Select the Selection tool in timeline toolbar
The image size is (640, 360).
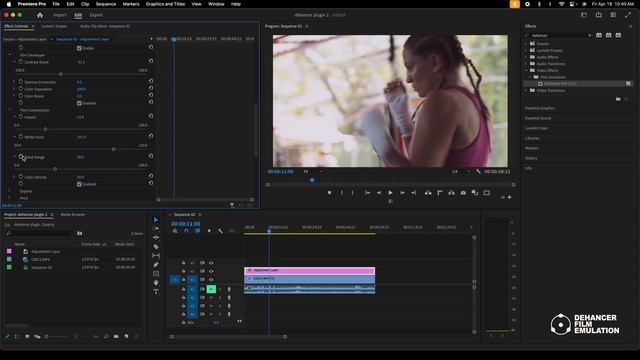156,220
